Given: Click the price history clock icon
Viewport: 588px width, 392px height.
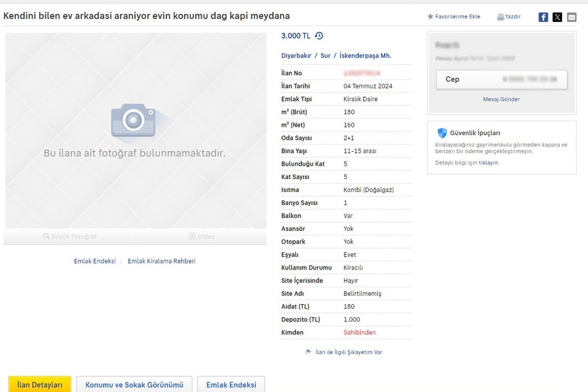Looking at the screenshot, I should [319, 36].
